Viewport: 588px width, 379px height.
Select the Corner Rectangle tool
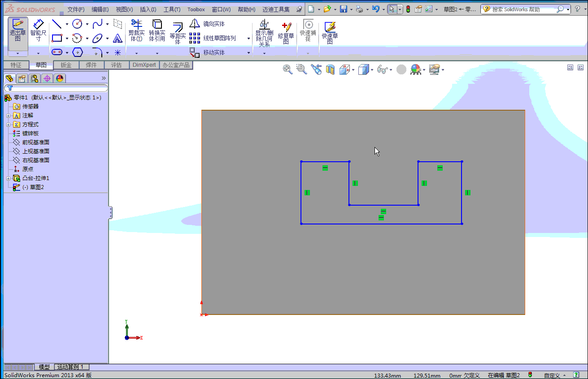click(x=57, y=38)
